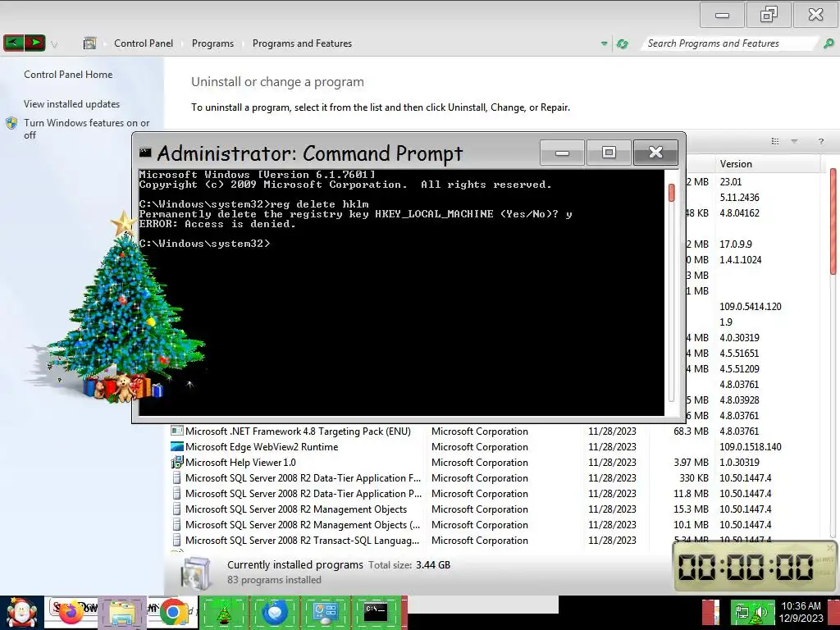Click the Command Prompt vertical scrollbar thumb
Screen dimensions: 840x630
click(671, 193)
